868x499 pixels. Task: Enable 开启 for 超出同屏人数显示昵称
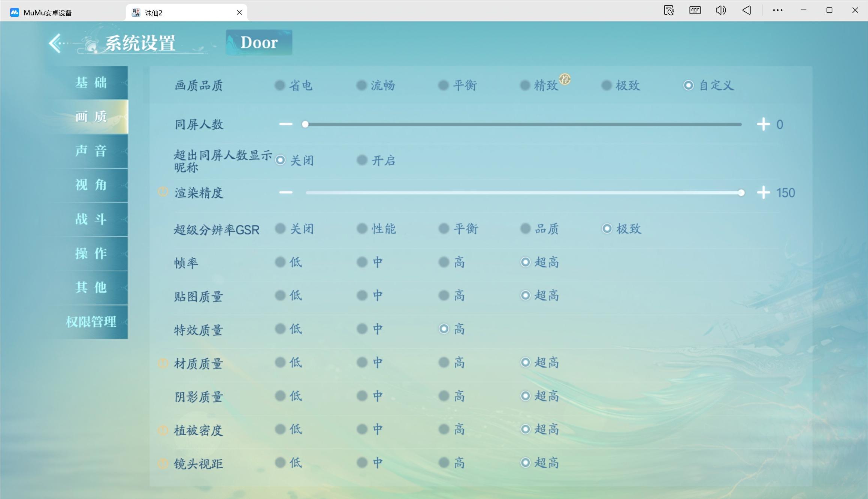pyautogui.click(x=362, y=160)
